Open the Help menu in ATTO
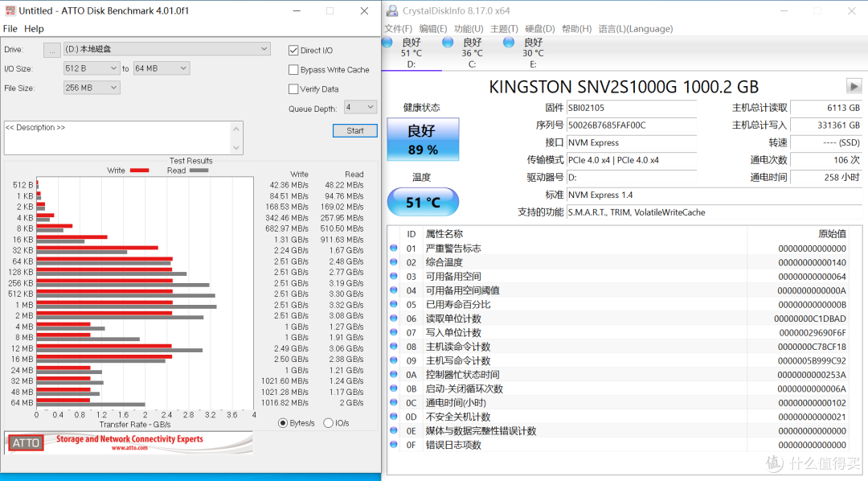The image size is (868, 481). point(34,29)
